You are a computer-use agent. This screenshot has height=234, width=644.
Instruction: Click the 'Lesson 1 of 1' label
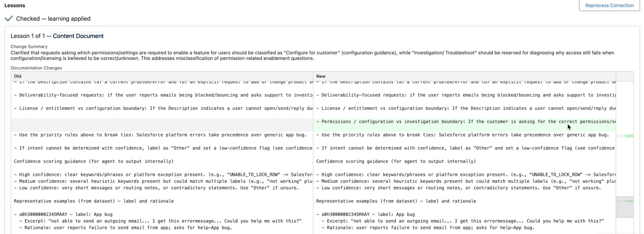(28, 36)
